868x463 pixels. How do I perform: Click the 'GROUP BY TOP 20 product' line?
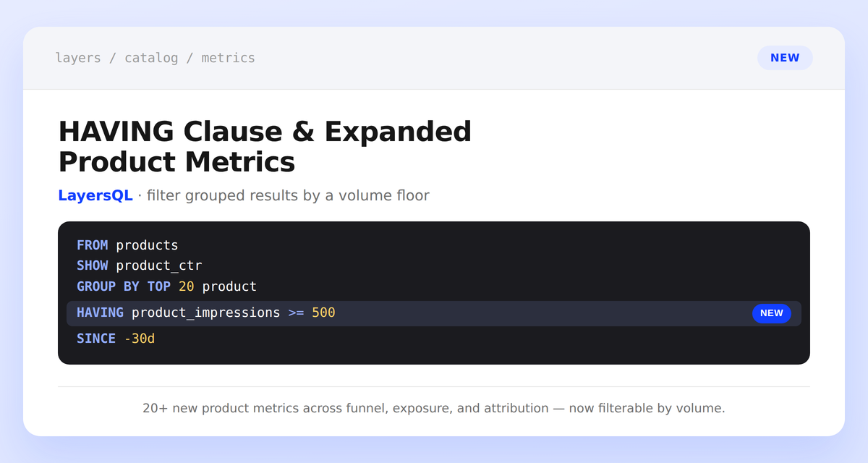click(x=167, y=286)
